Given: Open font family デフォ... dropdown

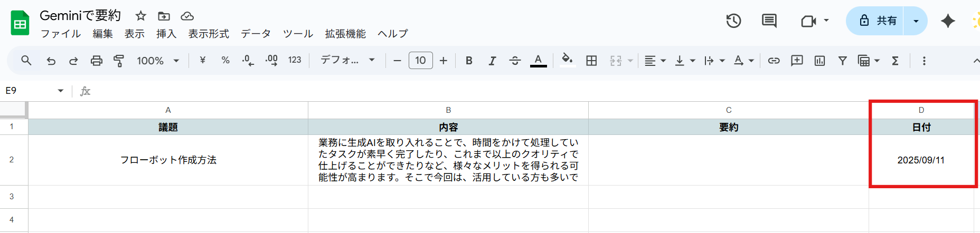Looking at the screenshot, I should 347,60.
